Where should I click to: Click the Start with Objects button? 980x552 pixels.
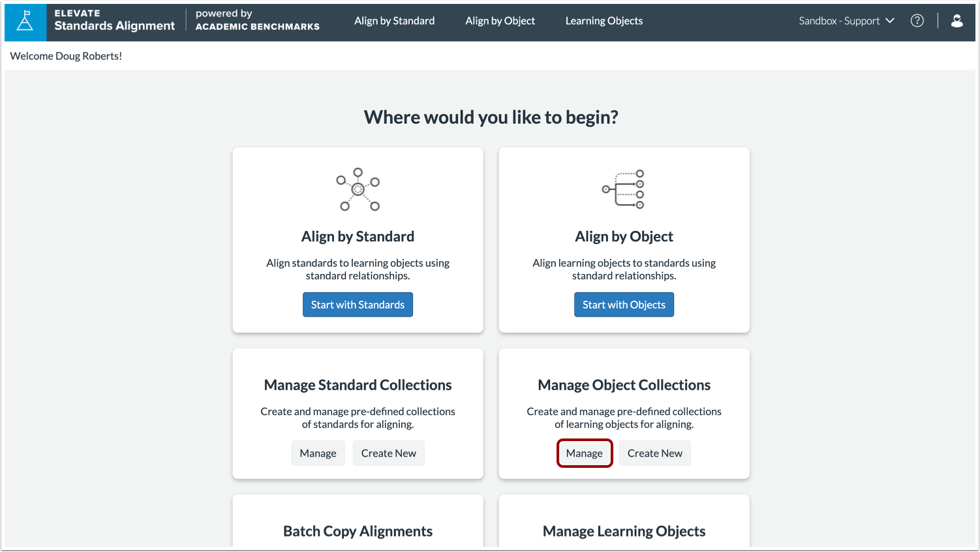[x=624, y=304]
